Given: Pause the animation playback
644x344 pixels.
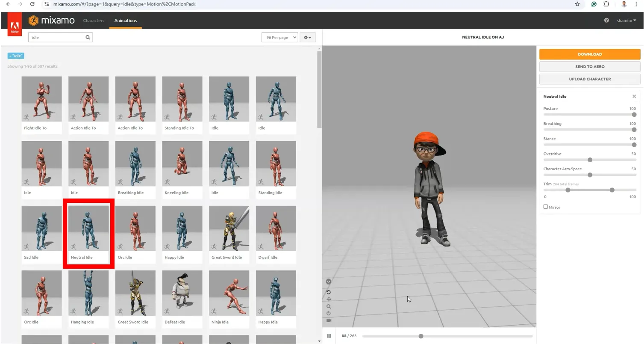Looking at the screenshot, I should (x=329, y=336).
